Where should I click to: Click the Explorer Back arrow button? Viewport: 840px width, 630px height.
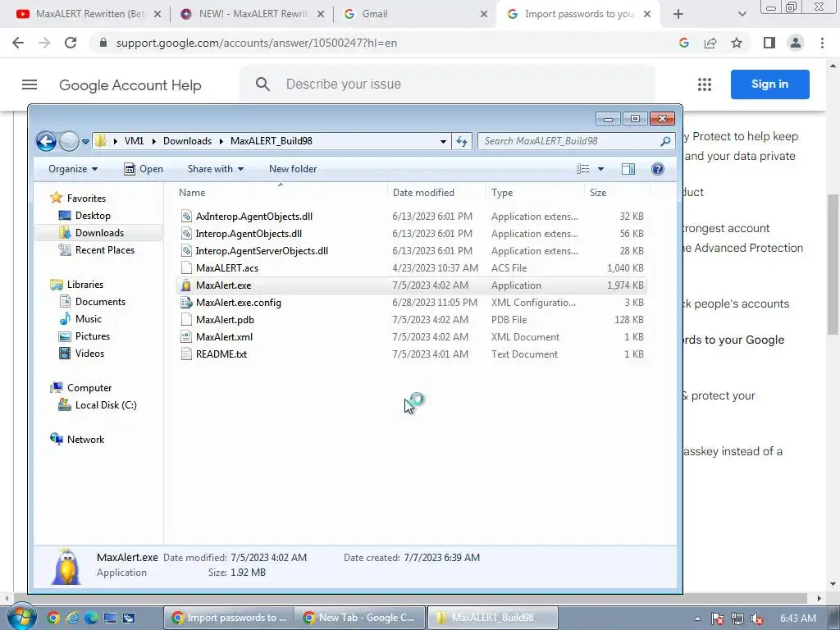coord(46,141)
